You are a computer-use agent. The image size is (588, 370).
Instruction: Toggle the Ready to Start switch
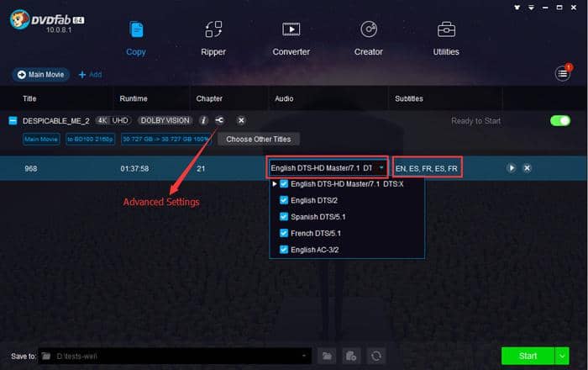[560, 121]
